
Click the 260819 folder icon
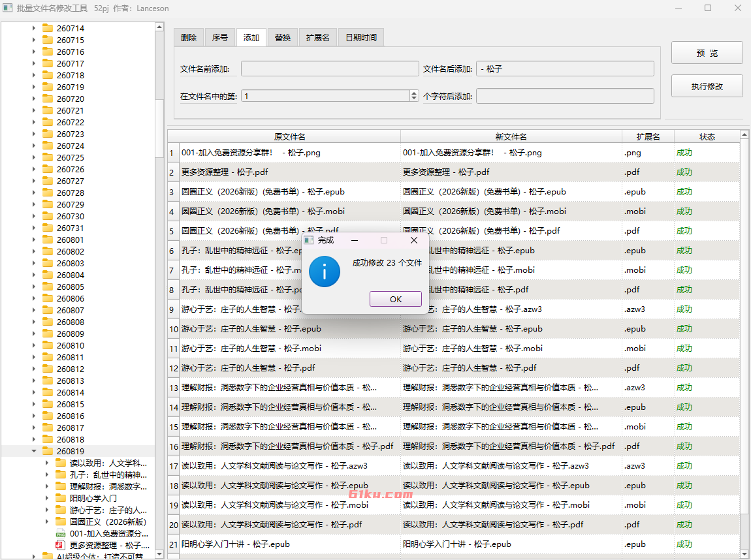(x=48, y=452)
